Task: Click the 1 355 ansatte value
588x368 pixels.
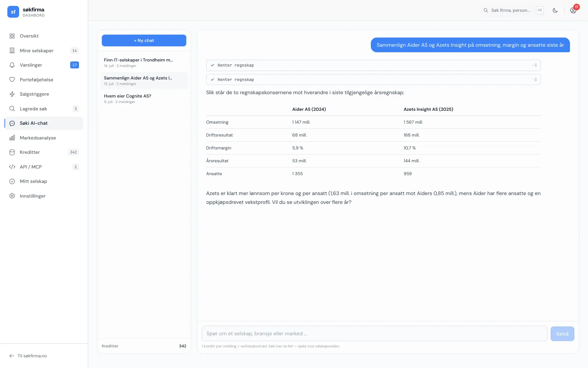Action: tap(298, 174)
